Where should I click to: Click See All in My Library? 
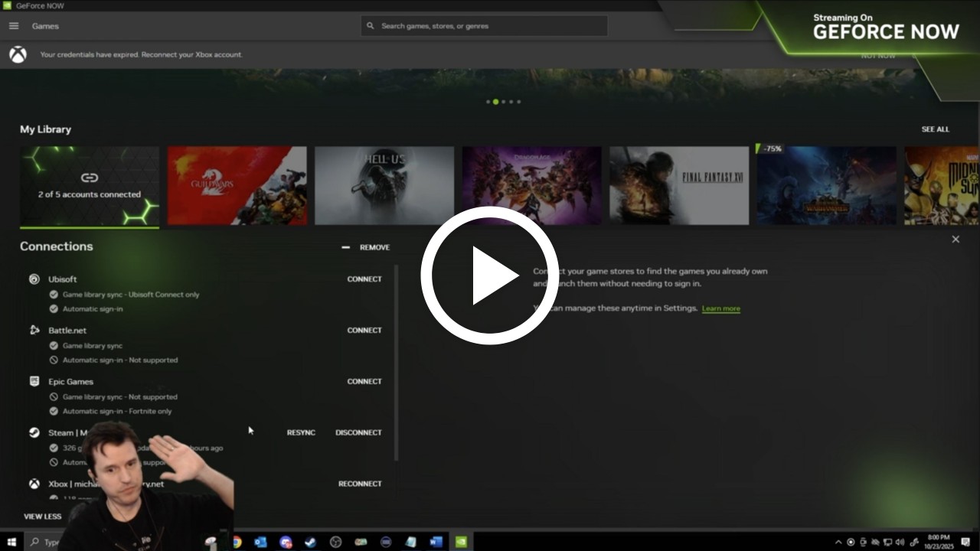(935, 129)
